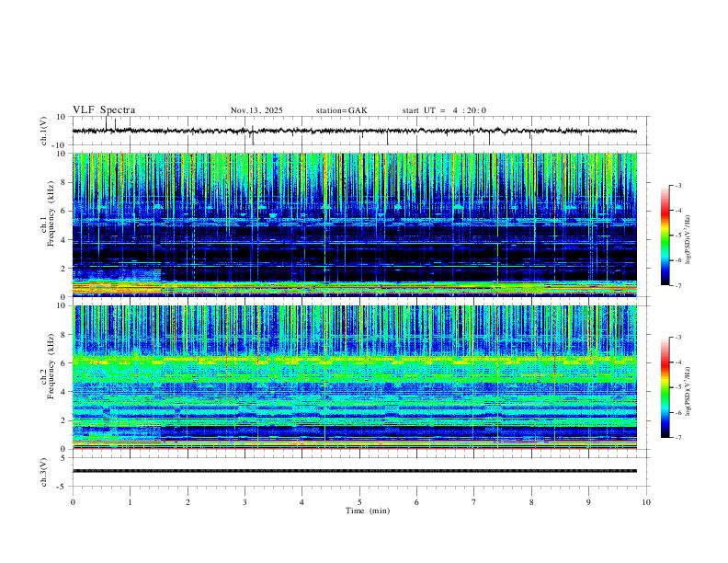
Task: Click the "-5" label on ch.2 colorbar
Action: 678,387
